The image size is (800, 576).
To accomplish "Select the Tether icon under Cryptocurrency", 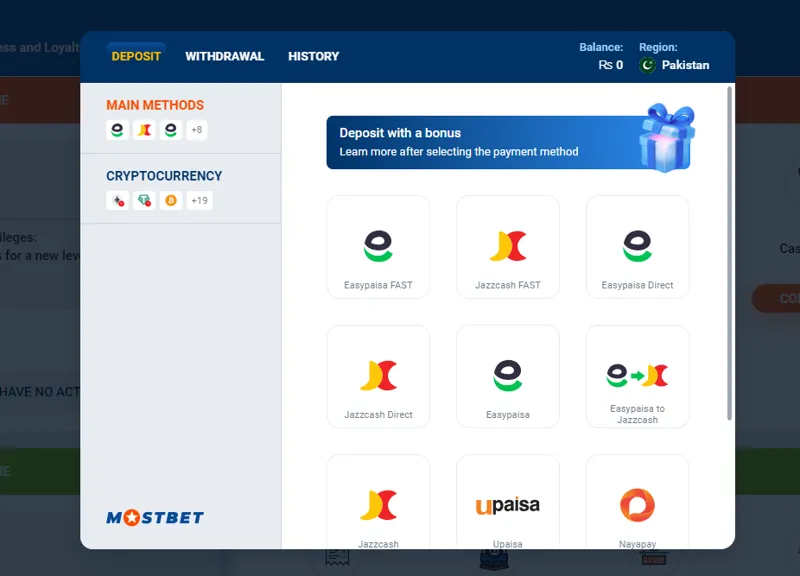I will tap(143, 200).
